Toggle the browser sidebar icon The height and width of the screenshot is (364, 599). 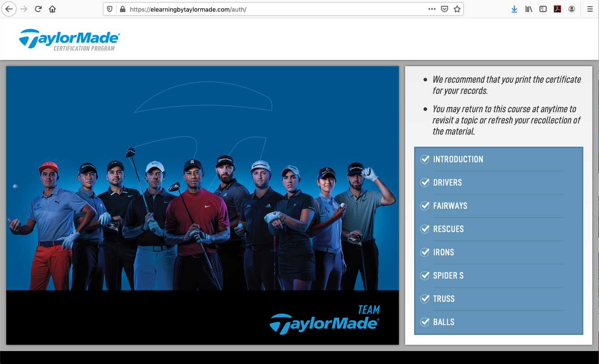coord(543,9)
